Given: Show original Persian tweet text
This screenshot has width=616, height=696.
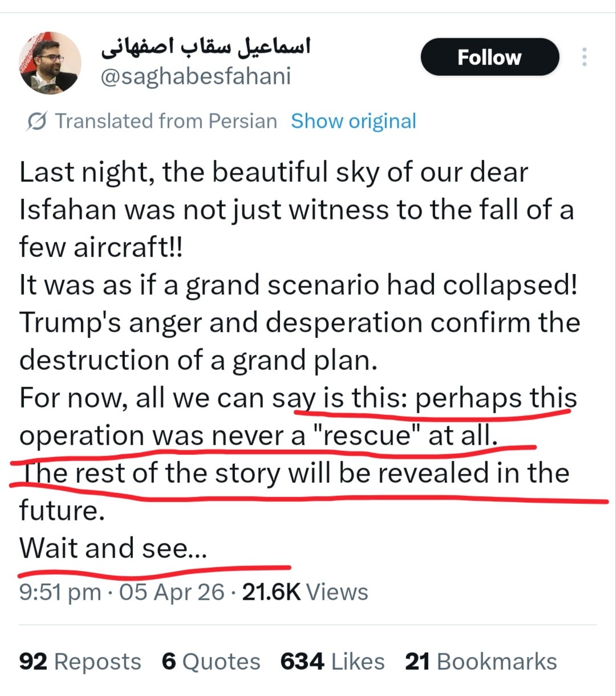Looking at the screenshot, I should coord(354,121).
